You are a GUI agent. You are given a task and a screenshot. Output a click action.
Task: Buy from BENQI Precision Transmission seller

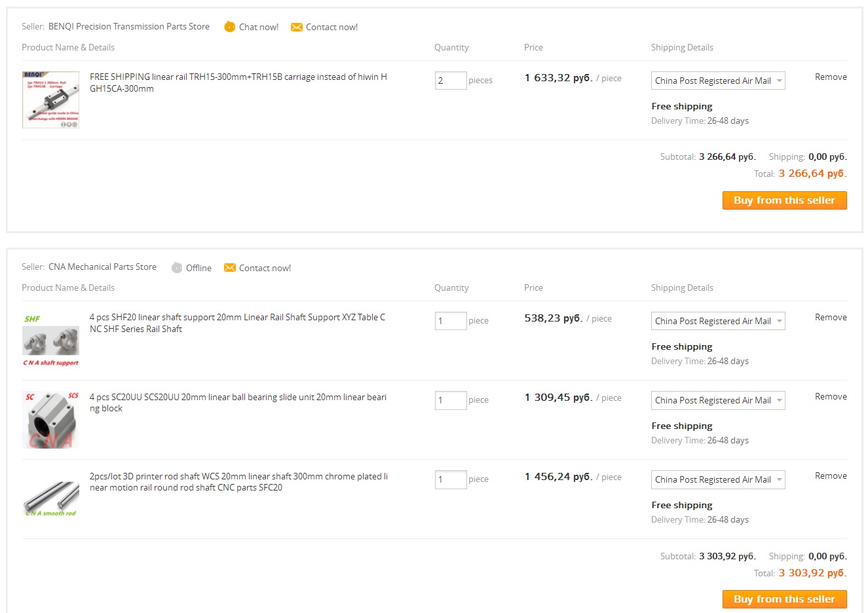[x=784, y=200]
